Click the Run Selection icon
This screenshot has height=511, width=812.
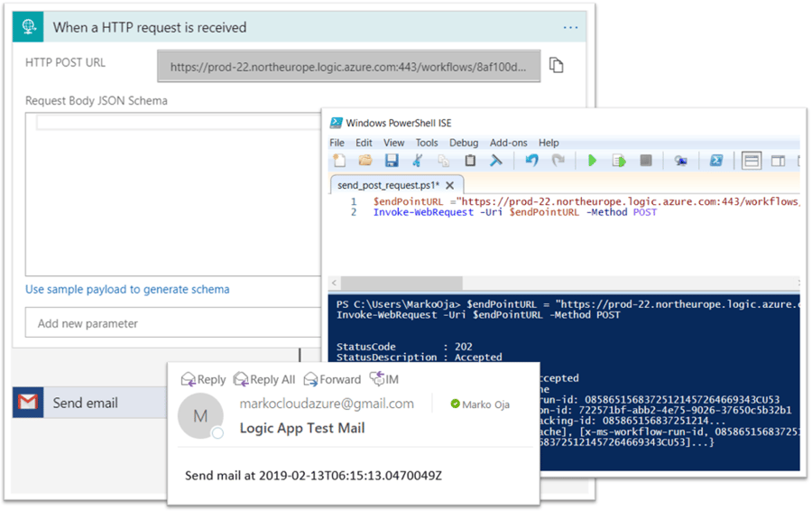(619, 161)
